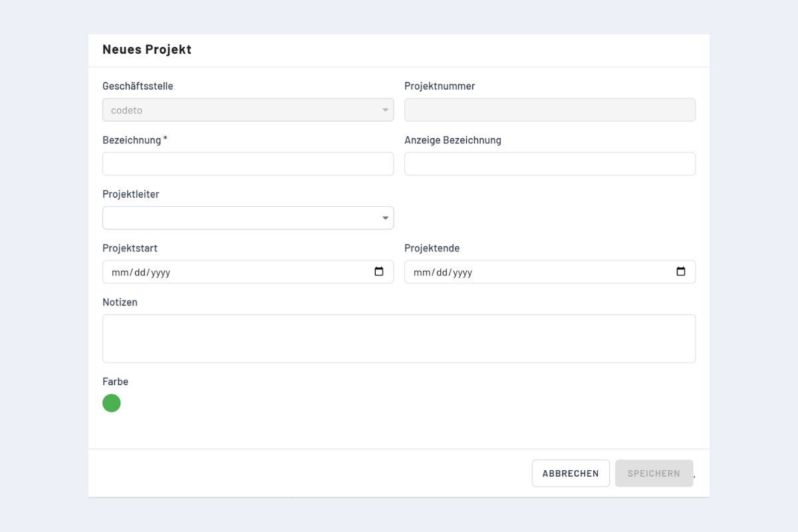Viewport: 798px width, 532px height.
Task: Open the Projektleiter combo box
Action: pyautogui.click(x=246, y=217)
